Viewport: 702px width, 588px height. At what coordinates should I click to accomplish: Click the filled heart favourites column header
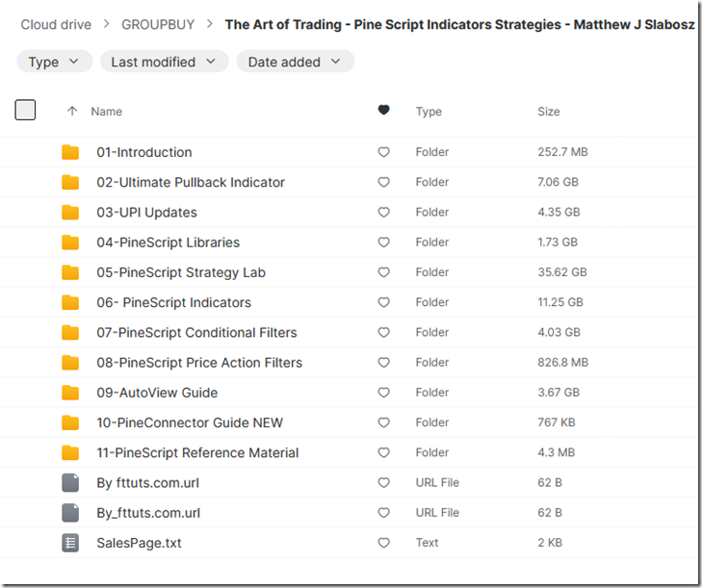point(383,110)
